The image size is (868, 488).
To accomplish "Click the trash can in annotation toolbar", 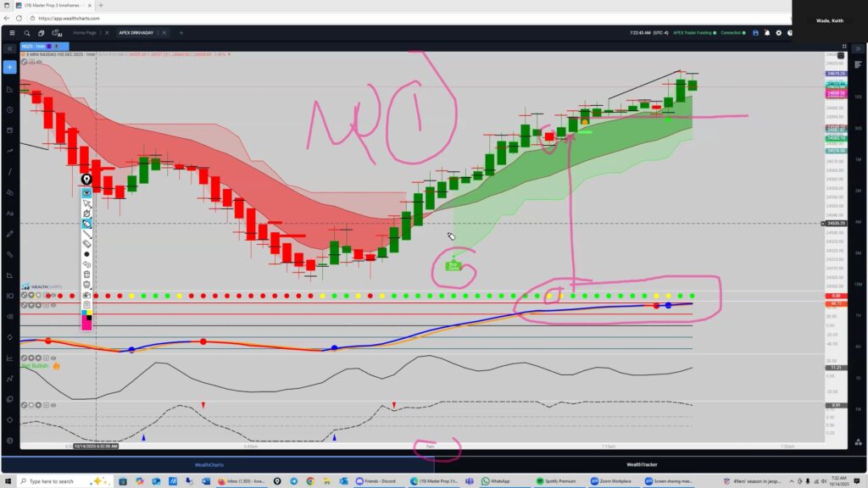I will pos(86,274).
